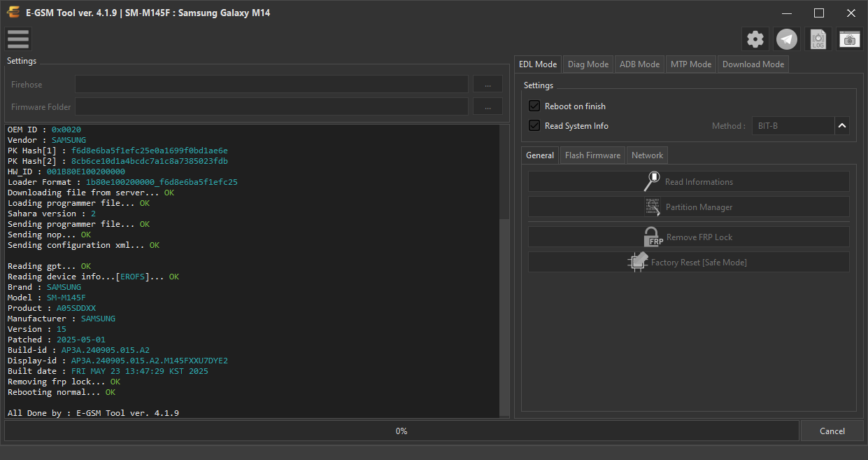The width and height of the screenshot is (868, 460).
Task: Open the Telegram channel icon
Action: 787,39
